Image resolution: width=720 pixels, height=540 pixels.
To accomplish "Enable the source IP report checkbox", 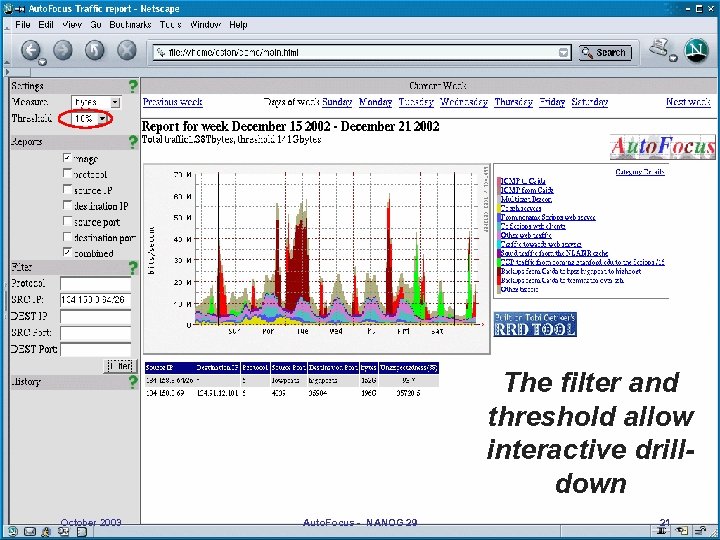I will 67,189.
